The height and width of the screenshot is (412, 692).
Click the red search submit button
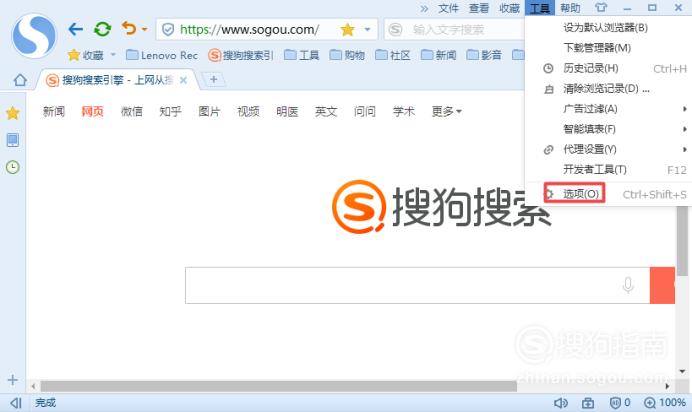662,285
